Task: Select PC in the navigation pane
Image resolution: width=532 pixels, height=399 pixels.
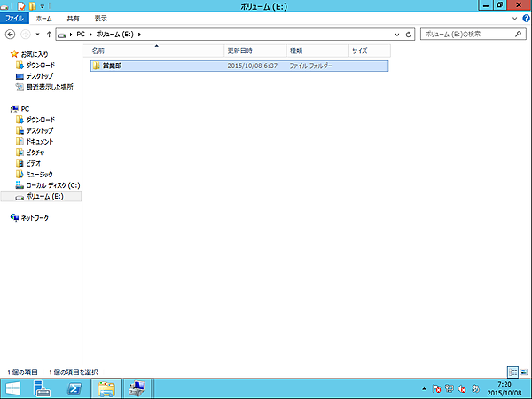Action: (x=20, y=109)
